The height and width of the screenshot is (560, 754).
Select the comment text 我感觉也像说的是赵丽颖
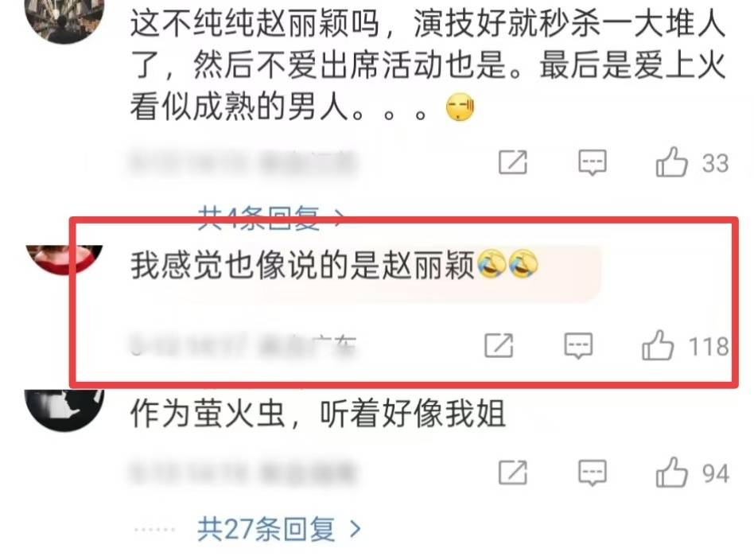point(302,265)
